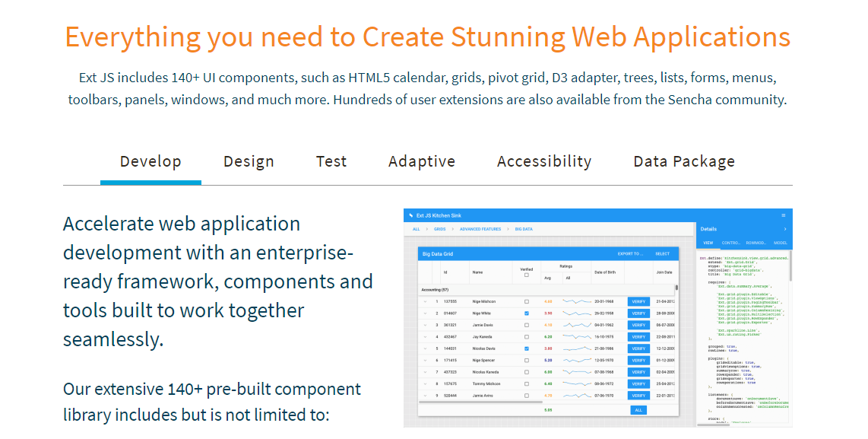Click VERIFY for Tommy Mishcon
Viewport: 868px width, 439px height.
[638, 384]
